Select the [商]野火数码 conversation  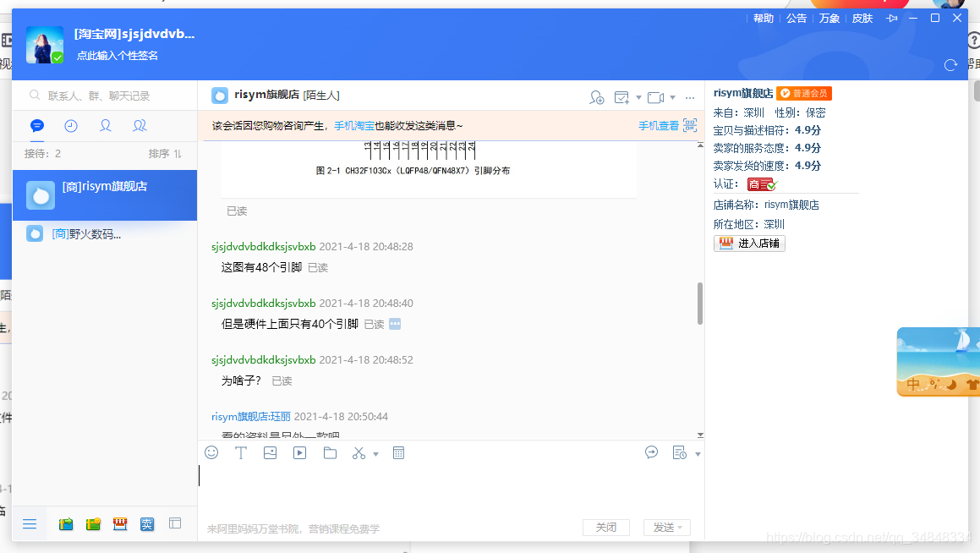point(105,233)
